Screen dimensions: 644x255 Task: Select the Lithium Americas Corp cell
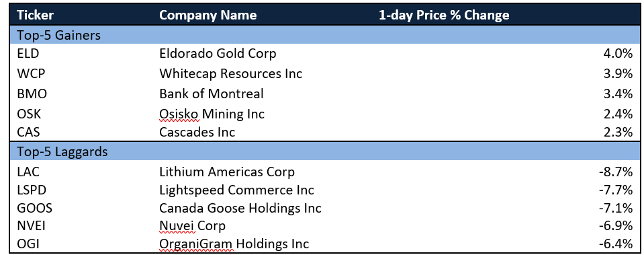(x=227, y=171)
